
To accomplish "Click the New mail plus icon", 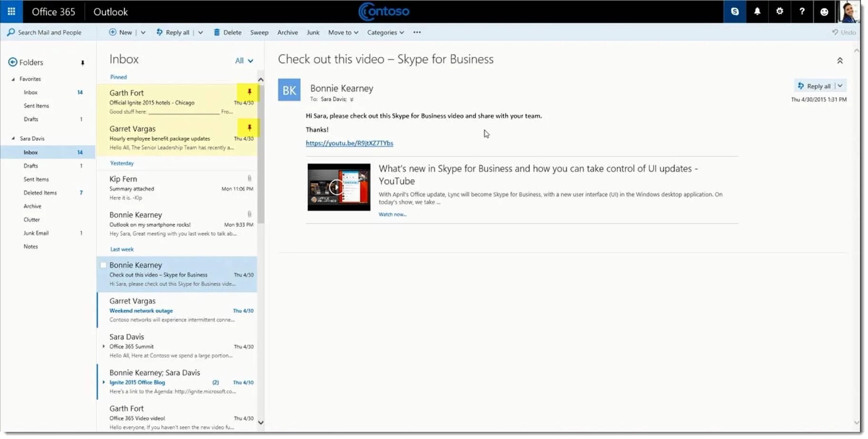I will click(x=113, y=32).
